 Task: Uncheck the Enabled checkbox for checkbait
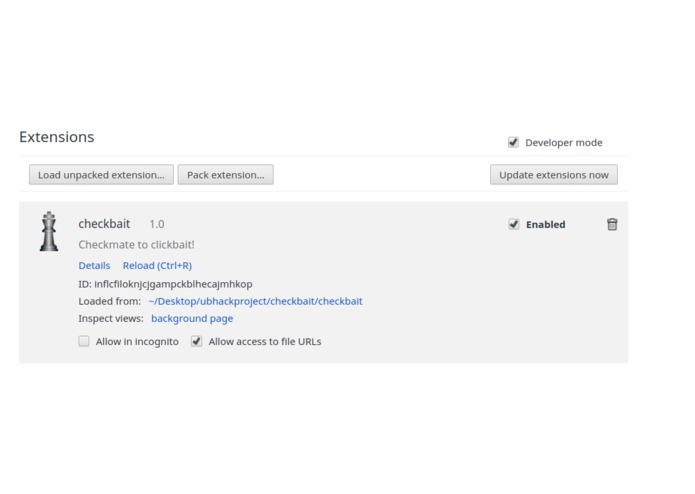pyautogui.click(x=514, y=224)
